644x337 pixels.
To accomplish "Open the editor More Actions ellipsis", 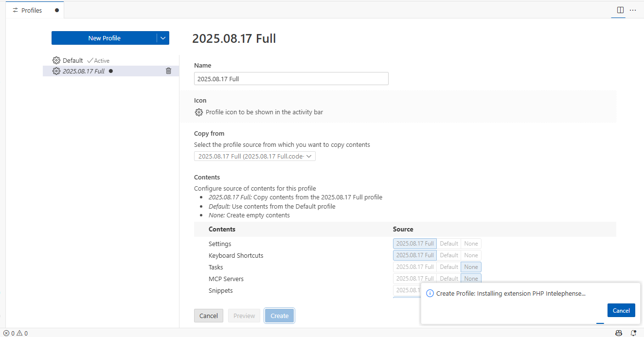I will coord(633,10).
